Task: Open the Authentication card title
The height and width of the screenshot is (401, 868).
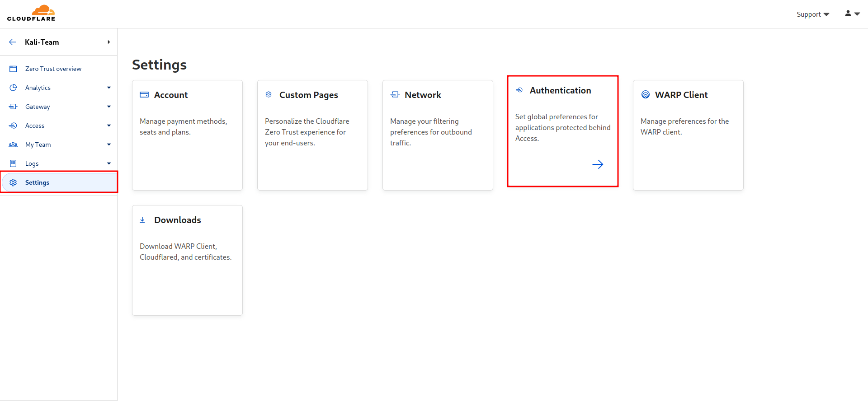Action: point(560,90)
